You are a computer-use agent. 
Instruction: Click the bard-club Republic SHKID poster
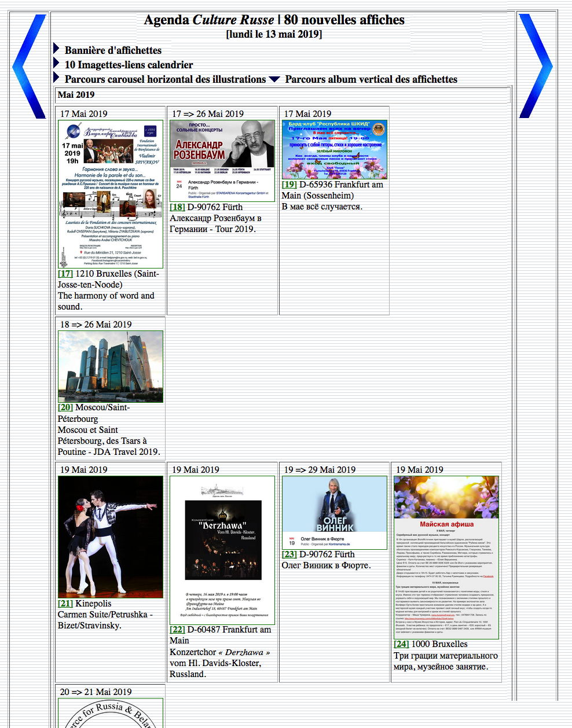click(335, 149)
